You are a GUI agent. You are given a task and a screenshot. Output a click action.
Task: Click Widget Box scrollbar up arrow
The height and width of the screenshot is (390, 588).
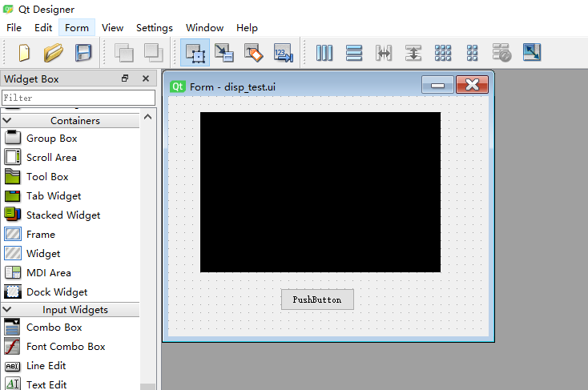(148, 117)
